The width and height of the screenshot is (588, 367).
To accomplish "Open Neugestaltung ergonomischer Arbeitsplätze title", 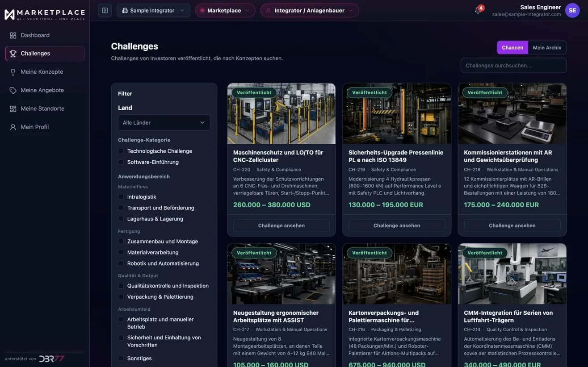I will [x=276, y=317].
